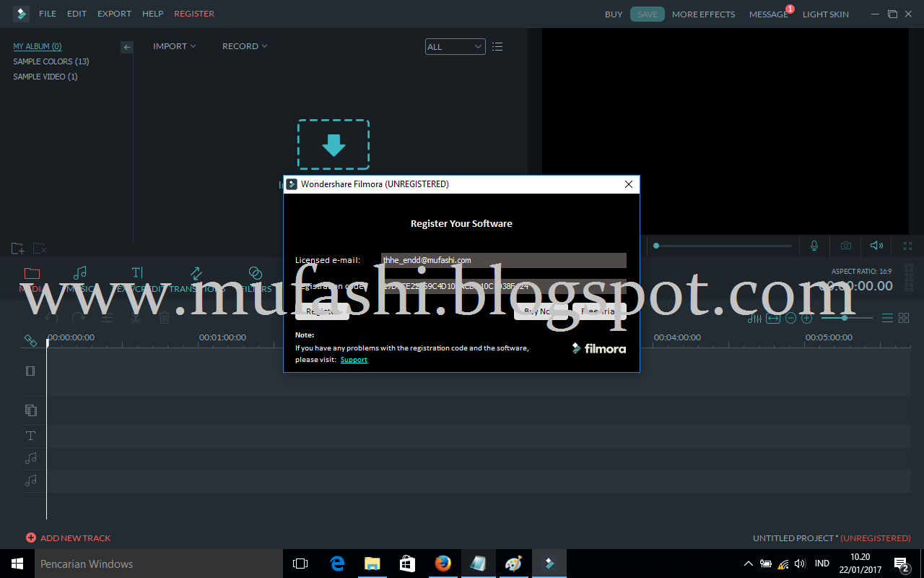Screen dimensions: 924x578
Task: Click the scissors split tool
Action: click(x=136, y=317)
